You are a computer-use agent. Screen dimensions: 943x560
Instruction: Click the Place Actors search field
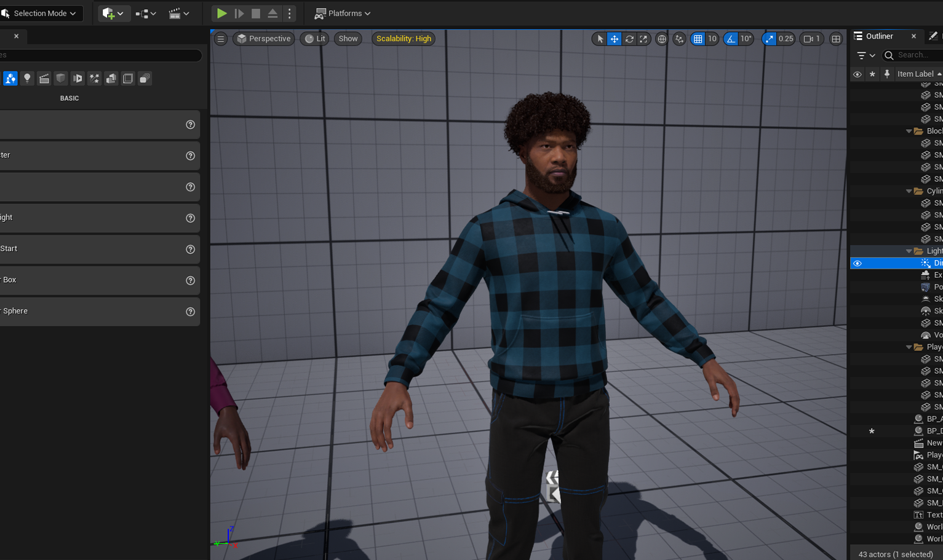click(x=101, y=55)
